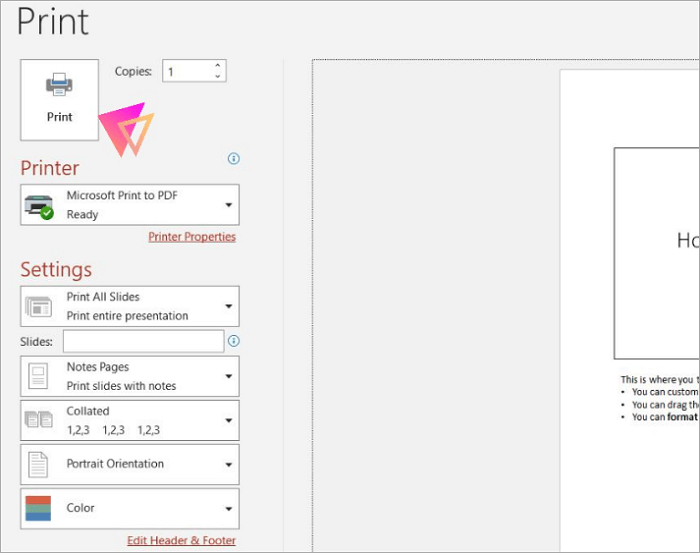Open the Microsoft Print to PDF printer dropdown

tap(130, 205)
